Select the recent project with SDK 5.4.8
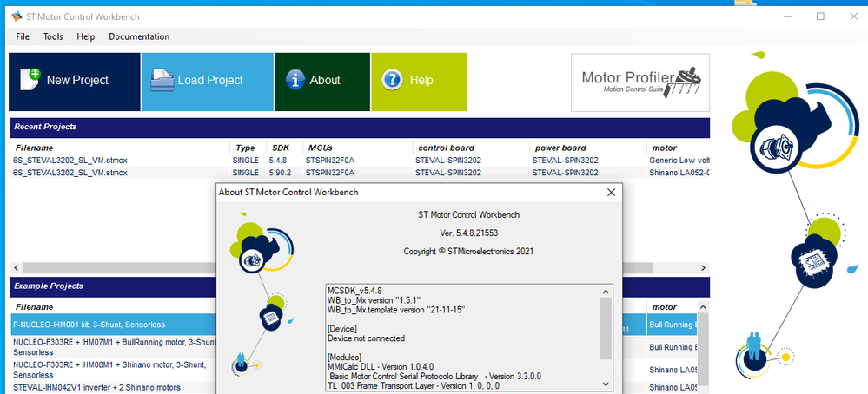868x394 pixels. coord(360,161)
